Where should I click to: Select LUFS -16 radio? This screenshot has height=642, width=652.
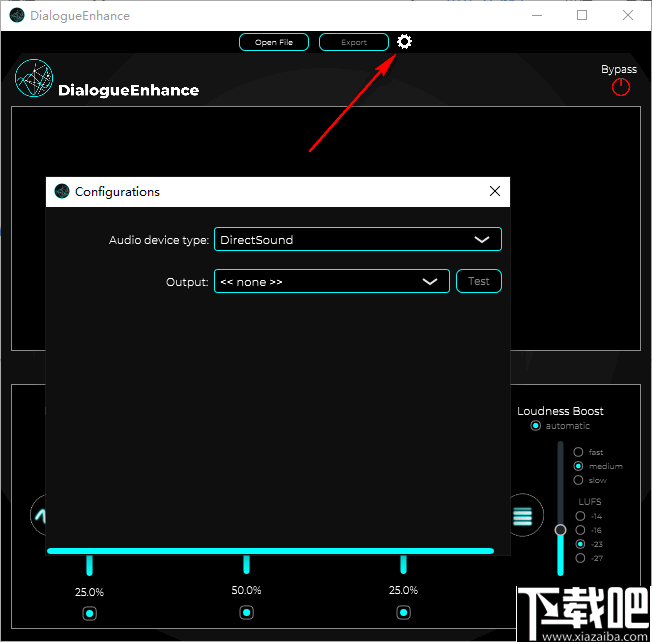click(580, 530)
